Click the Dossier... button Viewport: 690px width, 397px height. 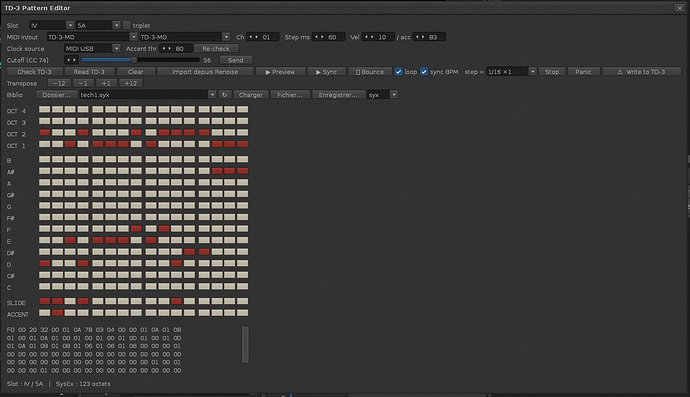56,95
